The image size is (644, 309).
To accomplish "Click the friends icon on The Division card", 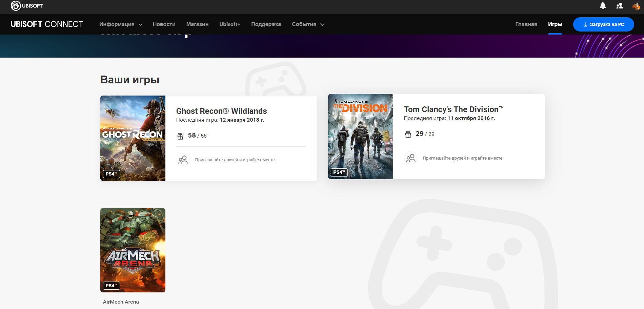I will pos(411,158).
